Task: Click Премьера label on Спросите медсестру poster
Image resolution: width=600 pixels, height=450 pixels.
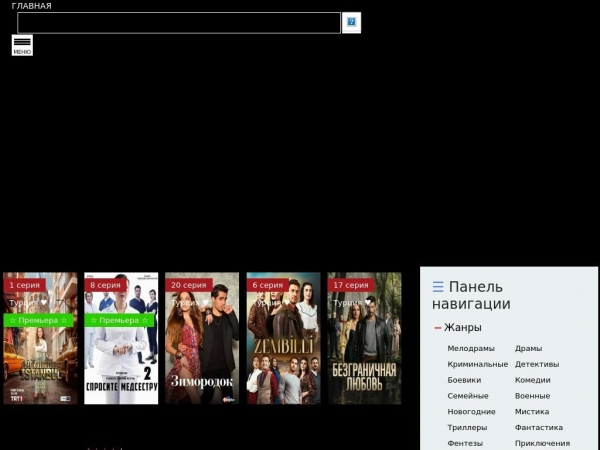Action: pos(119,320)
